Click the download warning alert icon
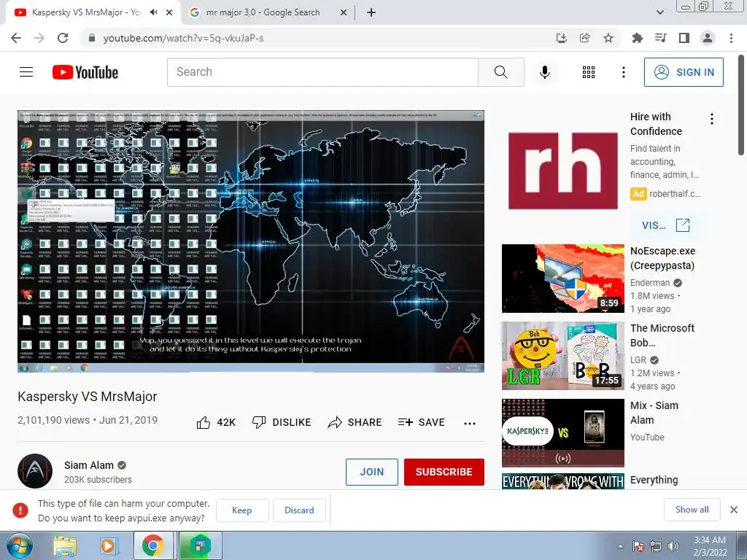 [20, 510]
